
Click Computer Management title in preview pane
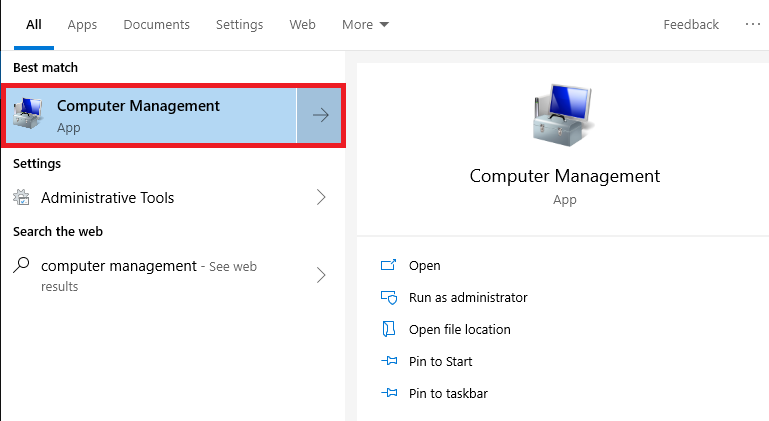(x=564, y=176)
